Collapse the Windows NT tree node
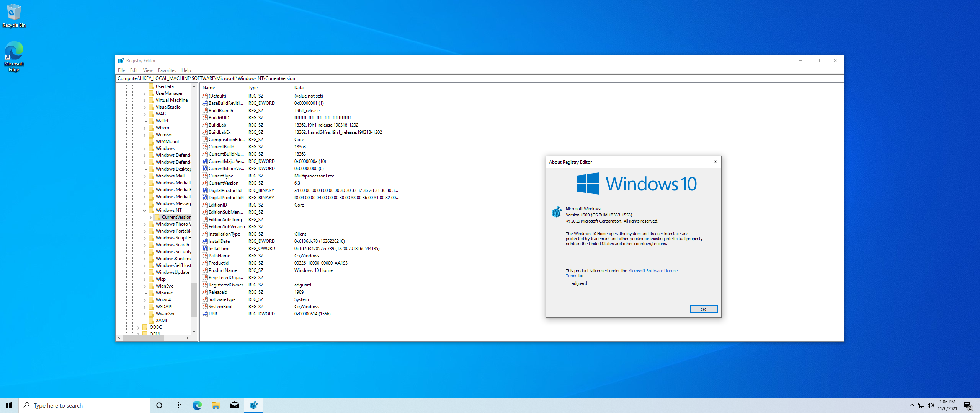Viewport: 980px width, 413px height. pos(144,210)
